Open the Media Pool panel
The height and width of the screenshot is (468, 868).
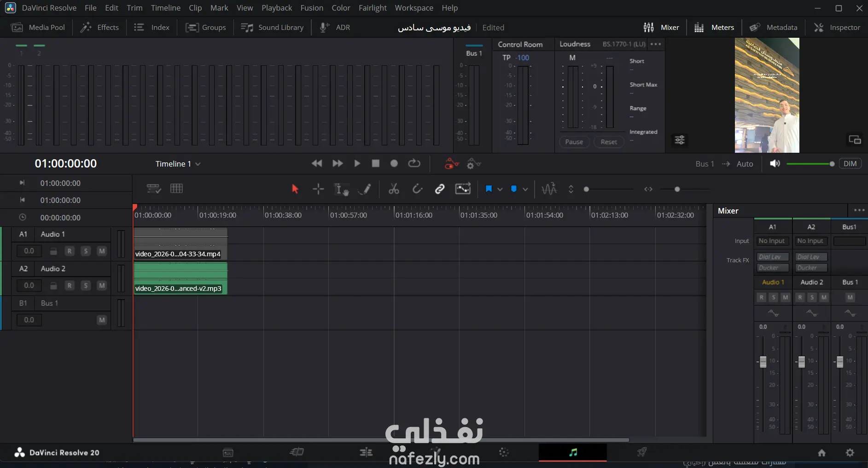(38, 28)
